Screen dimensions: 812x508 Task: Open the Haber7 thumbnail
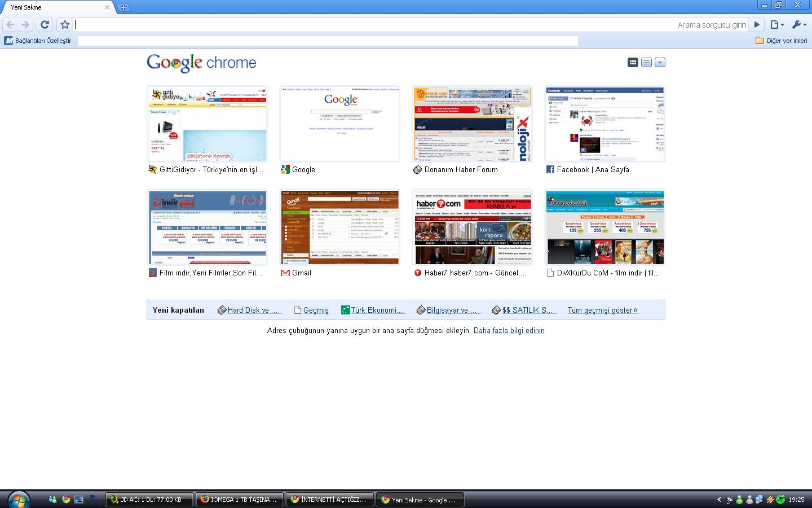[x=472, y=227]
